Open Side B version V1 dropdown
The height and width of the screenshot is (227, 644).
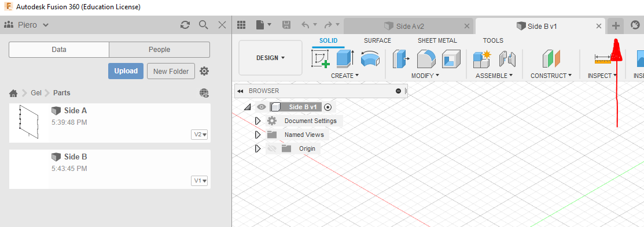(200, 181)
